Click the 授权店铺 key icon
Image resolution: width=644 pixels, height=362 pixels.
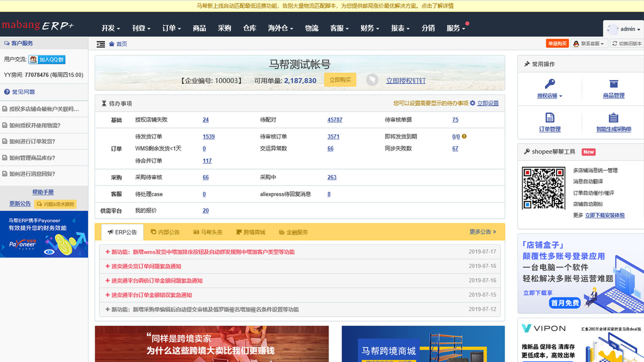549,83
